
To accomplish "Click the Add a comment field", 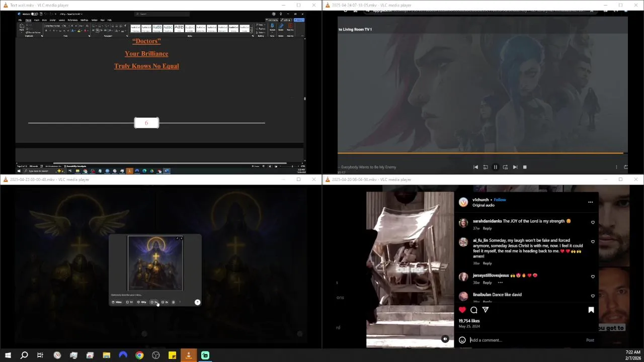I will [x=526, y=340].
